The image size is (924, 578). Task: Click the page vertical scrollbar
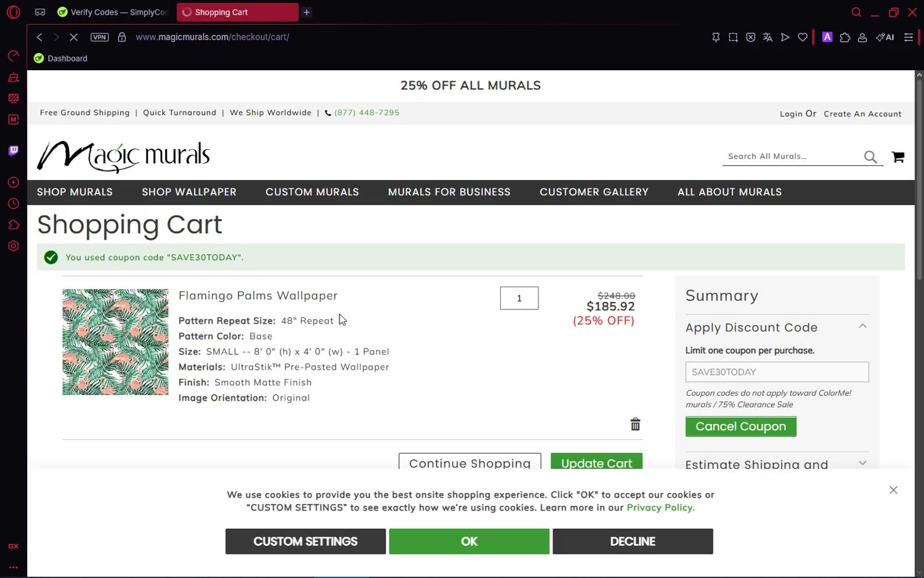[x=919, y=179]
